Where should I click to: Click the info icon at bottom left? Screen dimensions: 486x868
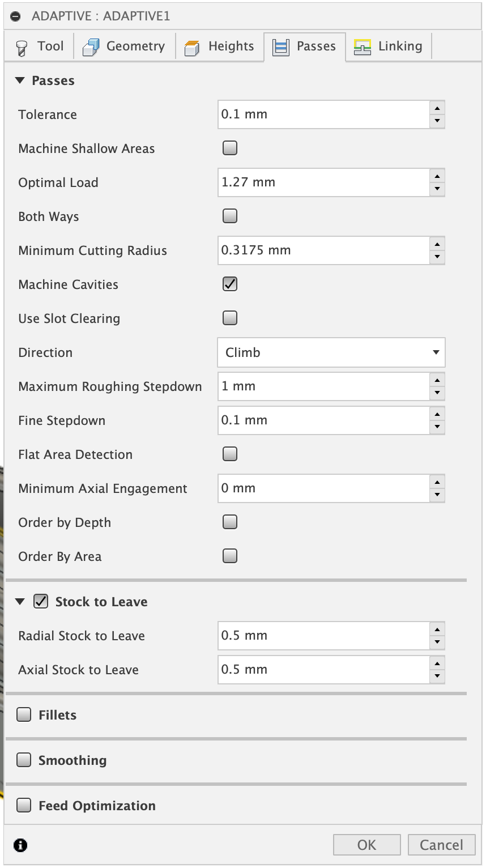(x=20, y=845)
